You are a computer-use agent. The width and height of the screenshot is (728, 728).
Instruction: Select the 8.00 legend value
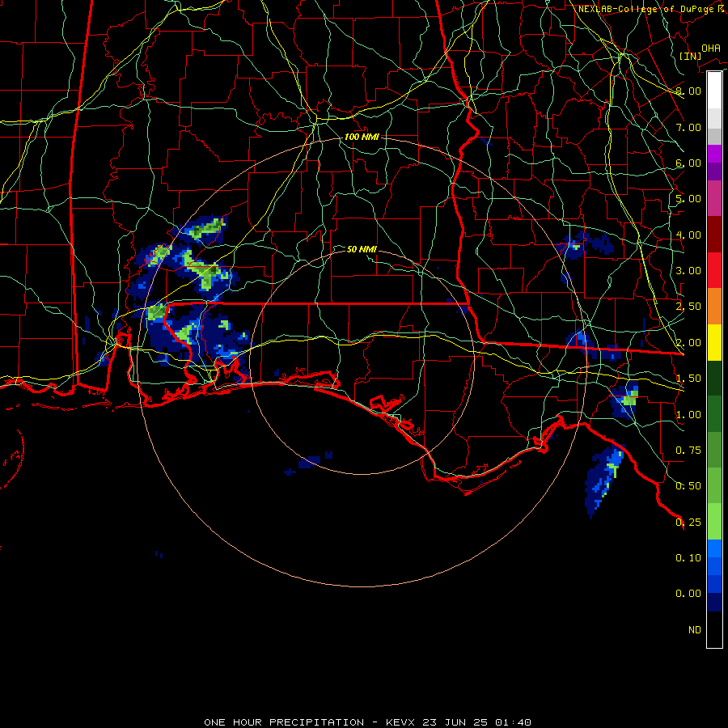coord(688,91)
